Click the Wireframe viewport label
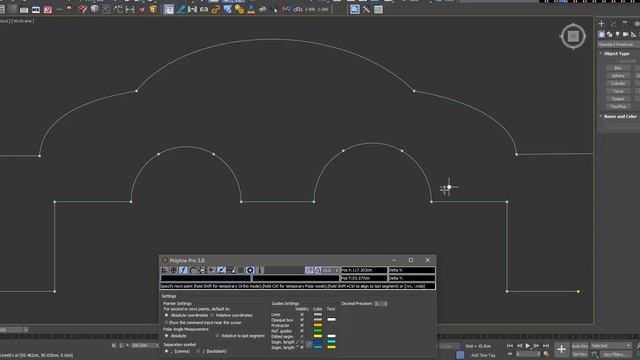 click(22, 21)
